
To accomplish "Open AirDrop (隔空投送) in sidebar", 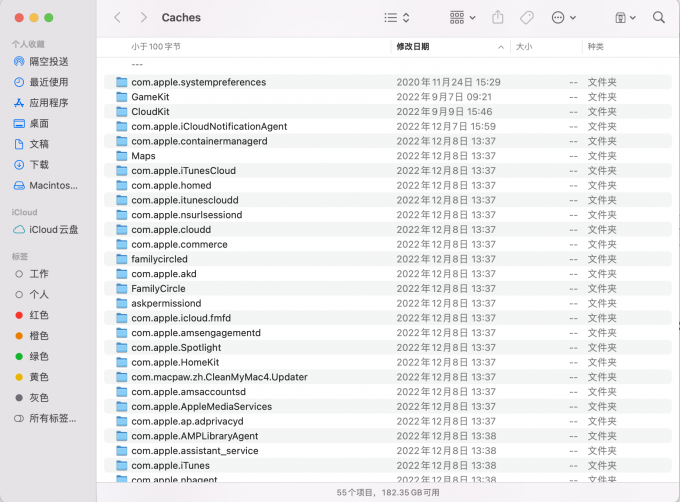I will tap(42, 62).
